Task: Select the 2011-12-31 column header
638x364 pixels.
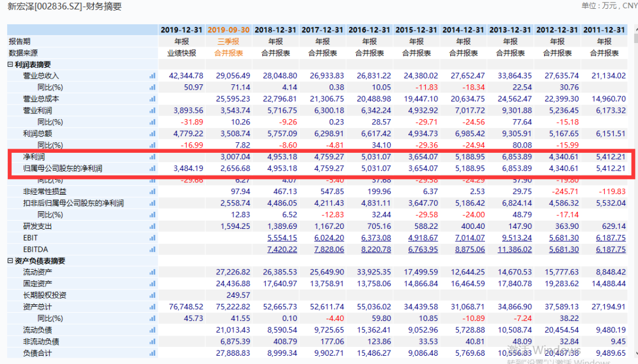Action: point(604,30)
